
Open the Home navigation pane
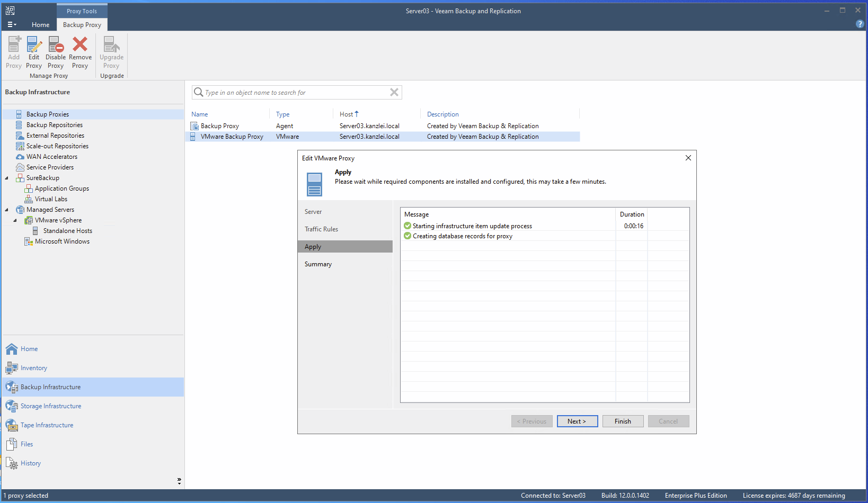click(93, 349)
